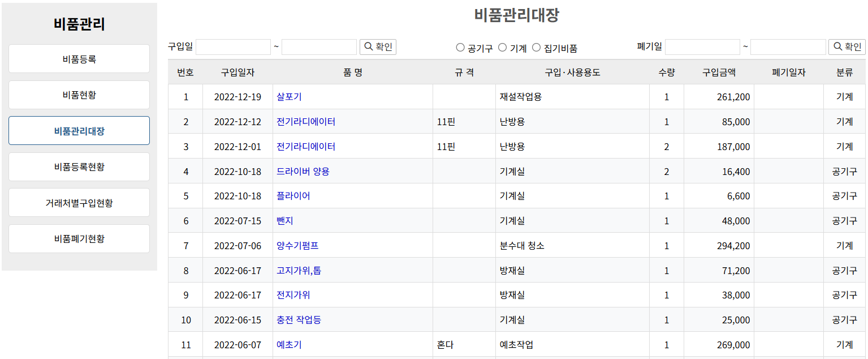Open 거래처별구입현황 sidebar item
Viewport: 868px width, 359px height.
coord(79,203)
